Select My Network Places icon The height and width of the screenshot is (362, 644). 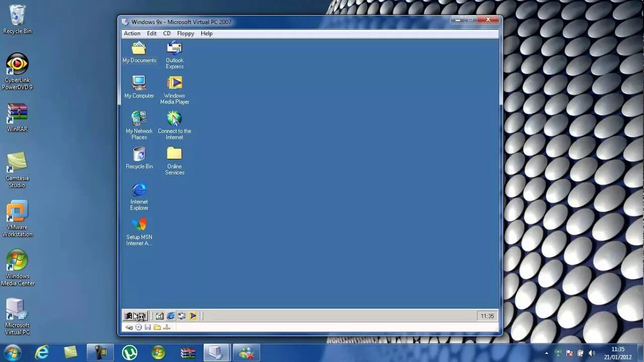(x=139, y=126)
